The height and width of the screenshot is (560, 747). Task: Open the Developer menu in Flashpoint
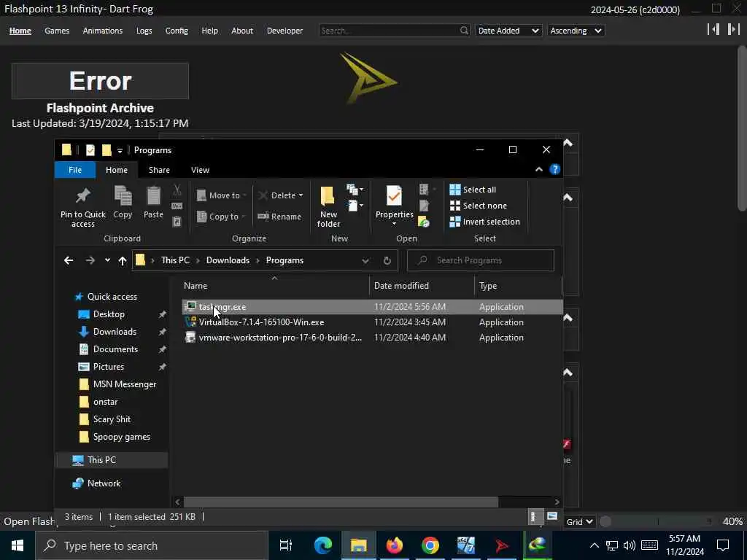pyautogui.click(x=285, y=31)
